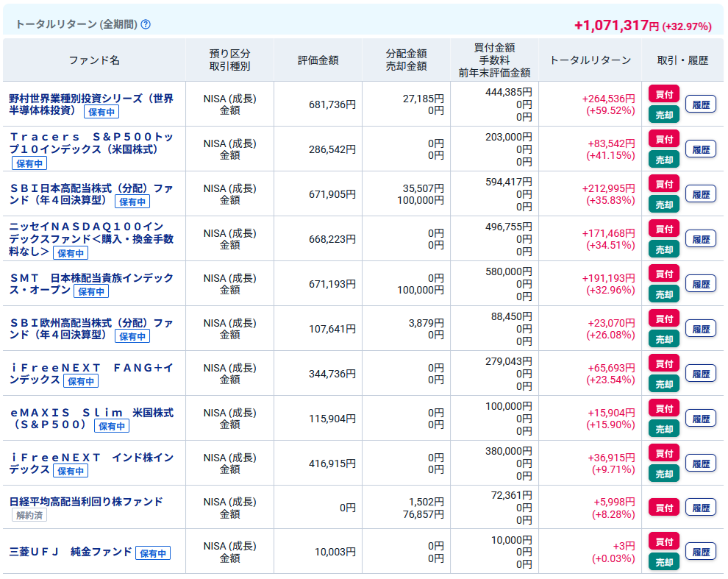Click 買付 on eMAXIS Slim S&P500 row
The width and height of the screenshot is (728, 579).
(x=664, y=409)
